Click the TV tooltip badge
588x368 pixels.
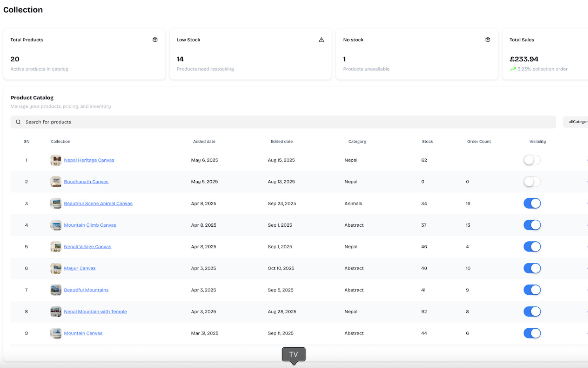tap(293, 355)
